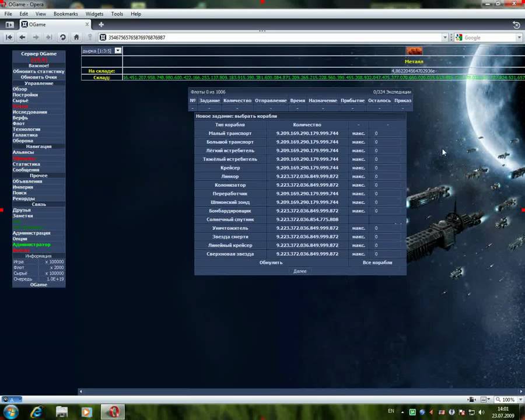
Task: Click the horizontal scrollbar left arrow
Action: coord(80,391)
